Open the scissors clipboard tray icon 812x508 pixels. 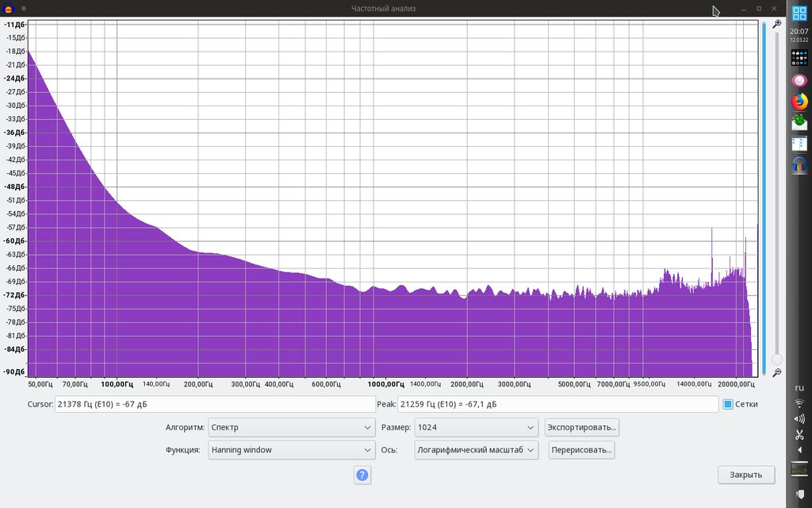pyautogui.click(x=799, y=435)
